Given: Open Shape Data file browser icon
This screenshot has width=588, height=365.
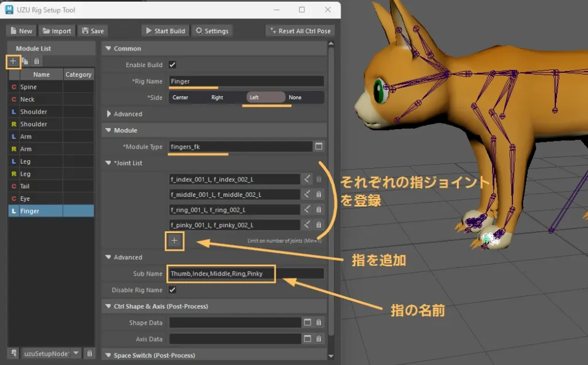Looking at the screenshot, I should point(308,323).
